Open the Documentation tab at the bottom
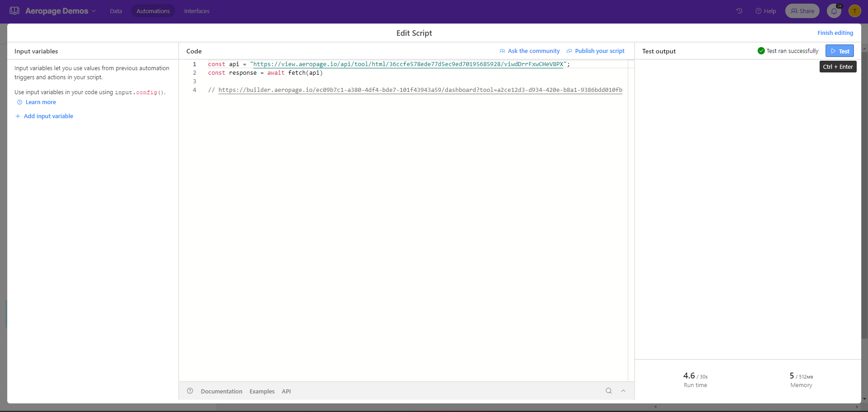 (222, 391)
